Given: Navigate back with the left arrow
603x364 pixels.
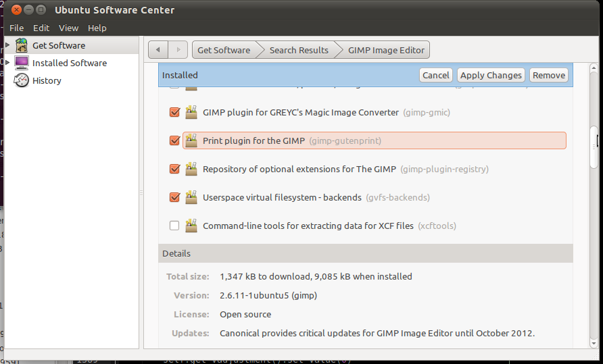Looking at the screenshot, I should point(158,50).
